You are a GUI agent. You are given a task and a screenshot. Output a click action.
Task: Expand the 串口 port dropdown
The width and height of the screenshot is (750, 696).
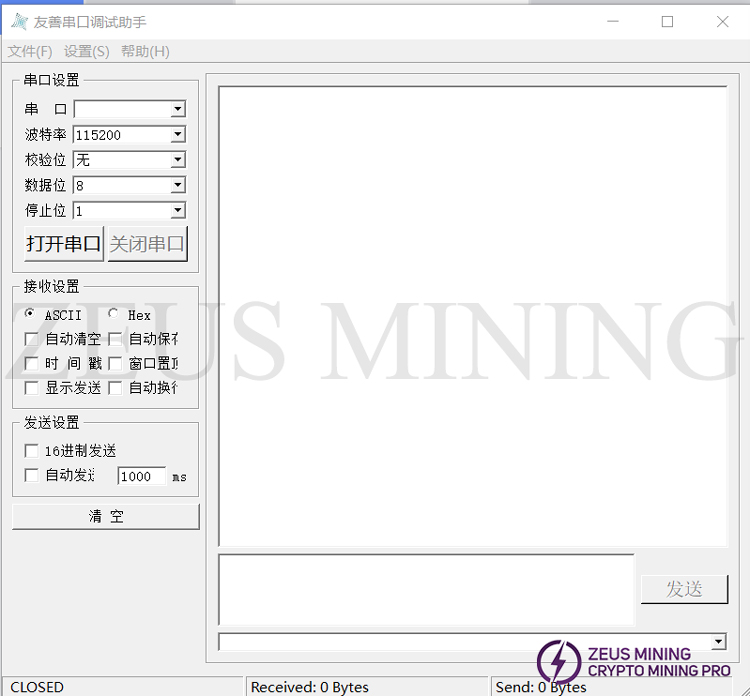coord(178,109)
